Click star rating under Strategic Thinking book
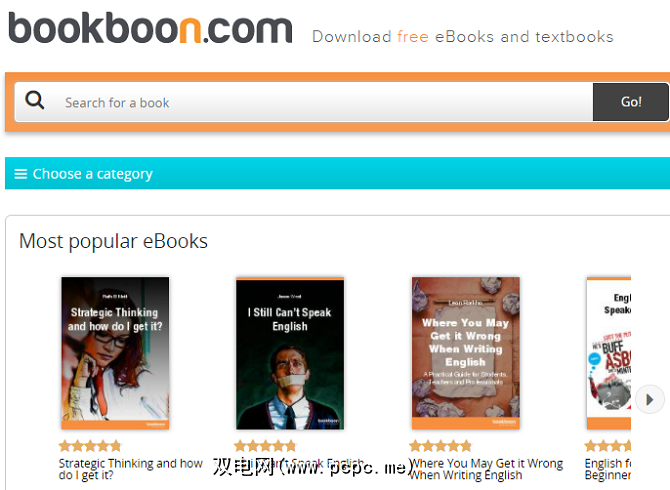 click(x=90, y=446)
